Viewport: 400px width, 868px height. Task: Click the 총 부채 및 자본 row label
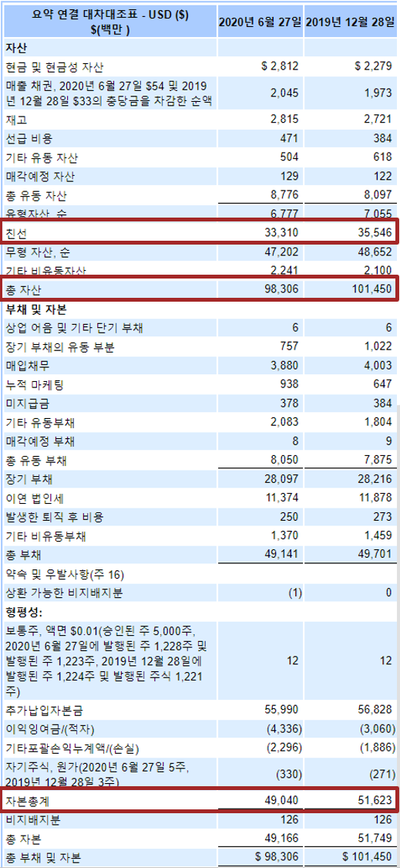[x=43, y=859]
